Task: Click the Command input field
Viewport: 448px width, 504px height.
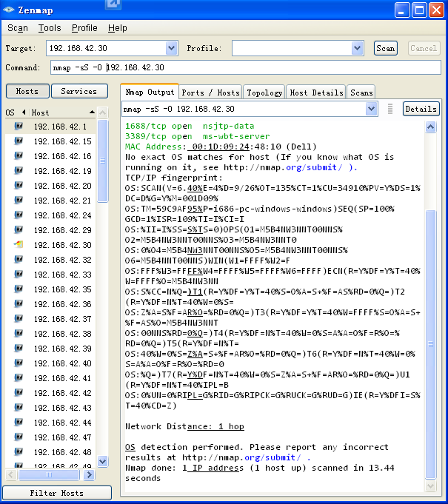Action: [x=245, y=67]
